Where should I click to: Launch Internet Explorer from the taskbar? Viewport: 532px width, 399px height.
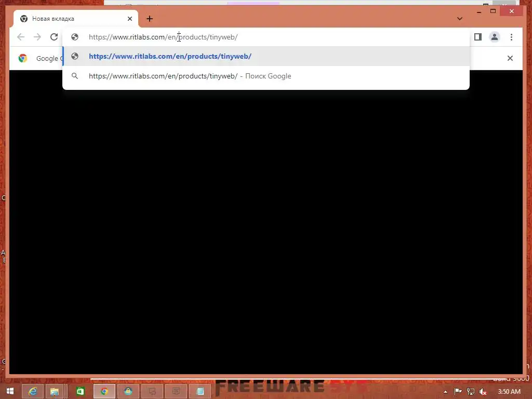click(33, 392)
